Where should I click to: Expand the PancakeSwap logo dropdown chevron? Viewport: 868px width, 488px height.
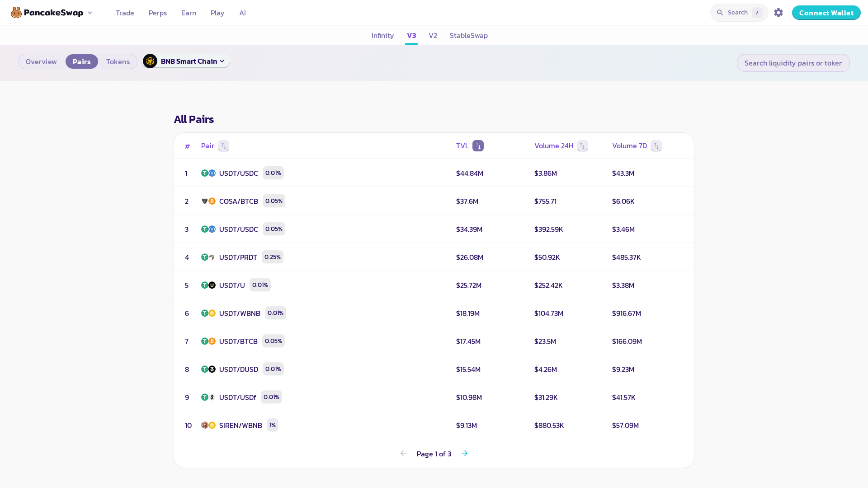point(90,13)
